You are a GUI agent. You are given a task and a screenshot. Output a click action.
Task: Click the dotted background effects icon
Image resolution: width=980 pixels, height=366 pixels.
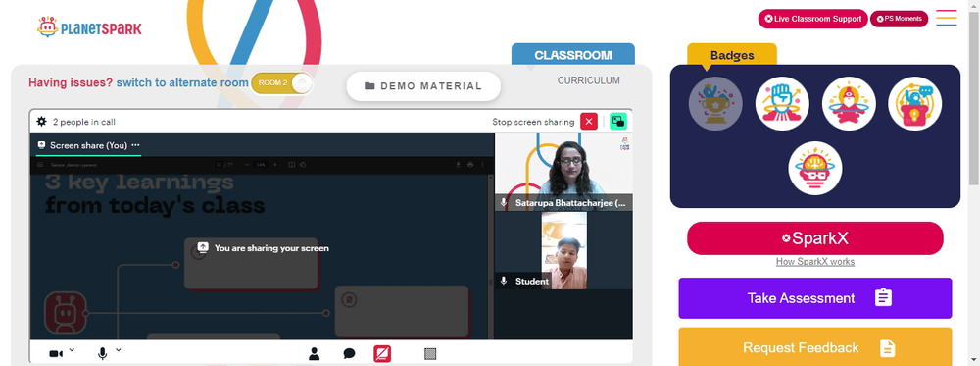(x=430, y=354)
